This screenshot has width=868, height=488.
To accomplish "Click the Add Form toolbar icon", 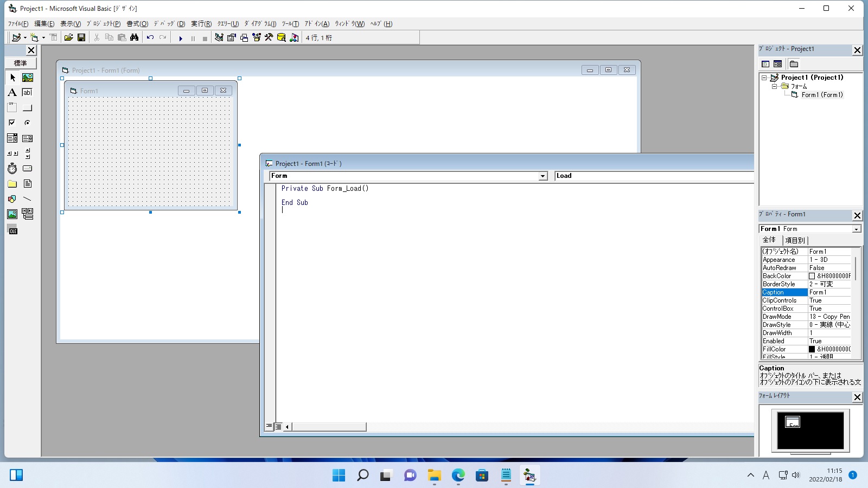I will coord(35,37).
